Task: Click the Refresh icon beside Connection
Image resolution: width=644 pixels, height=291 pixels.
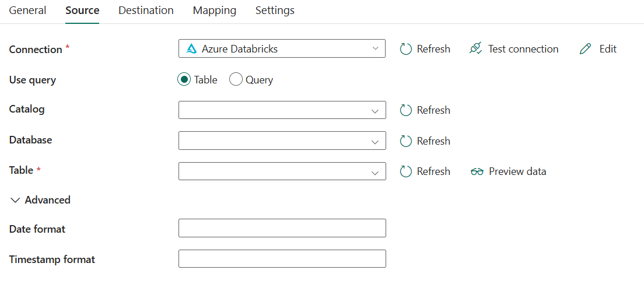Action: point(406,49)
